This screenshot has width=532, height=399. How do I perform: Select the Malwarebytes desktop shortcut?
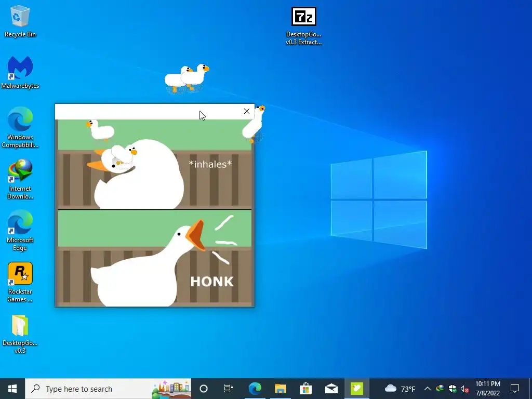pos(20,72)
